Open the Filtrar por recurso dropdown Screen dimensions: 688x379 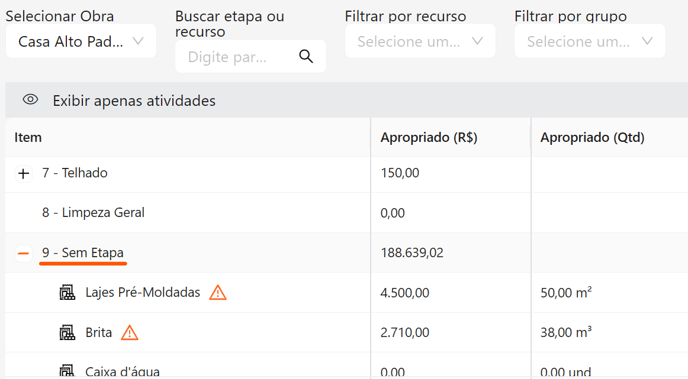coord(420,41)
